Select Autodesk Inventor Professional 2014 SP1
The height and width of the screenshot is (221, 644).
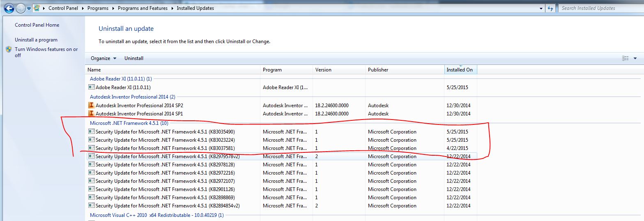pyautogui.click(x=282, y=114)
